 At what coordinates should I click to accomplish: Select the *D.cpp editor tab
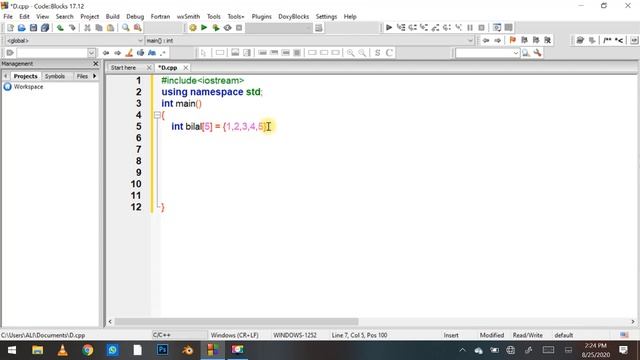pyautogui.click(x=168, y=67)
